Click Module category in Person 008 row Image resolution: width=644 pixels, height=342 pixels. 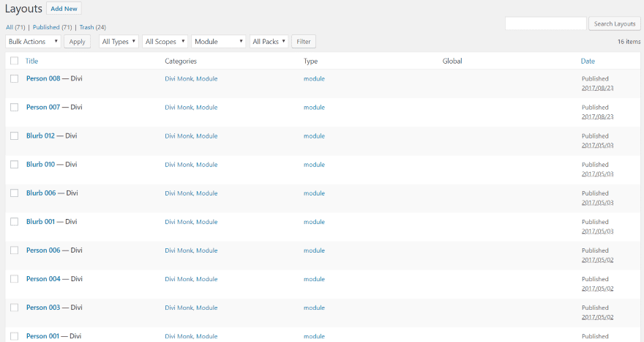[x=207, y=78]
